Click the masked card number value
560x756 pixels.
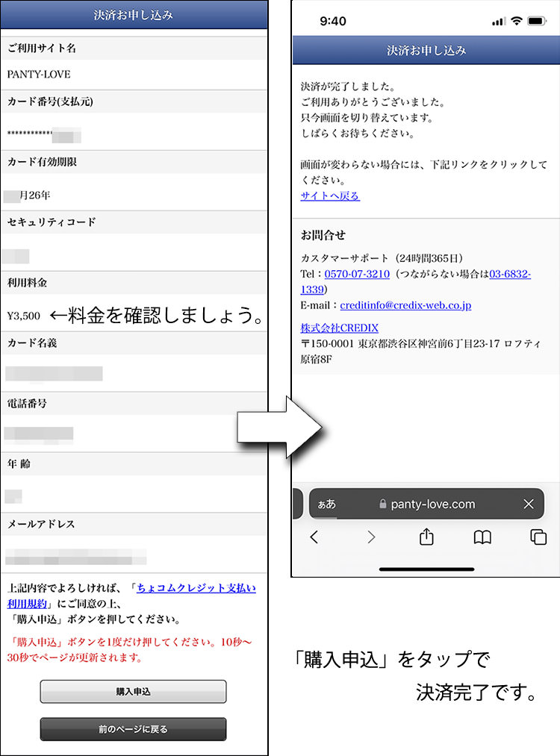pyautogui.click(x=44, y=134)
